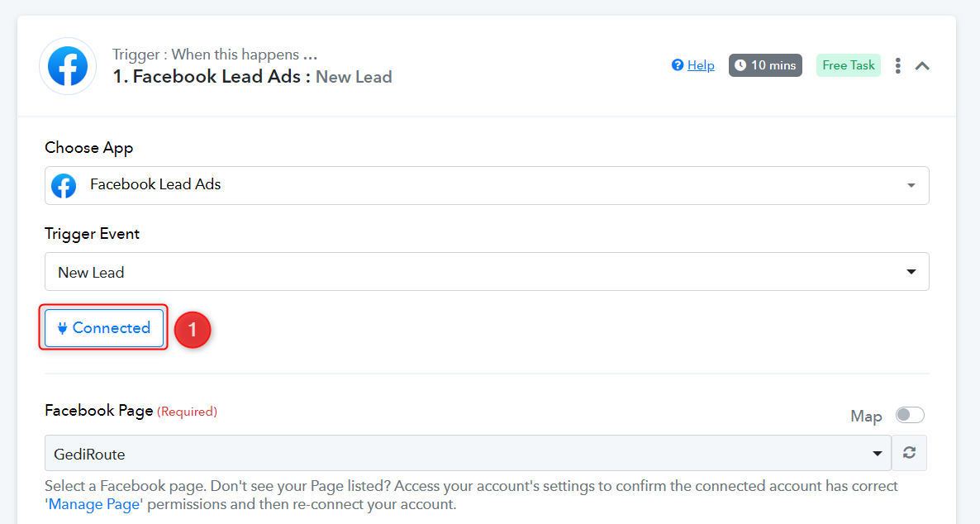Click the clock icon in the 10 mins badge
The image size is (980, 524).
[x=740, y=65]
